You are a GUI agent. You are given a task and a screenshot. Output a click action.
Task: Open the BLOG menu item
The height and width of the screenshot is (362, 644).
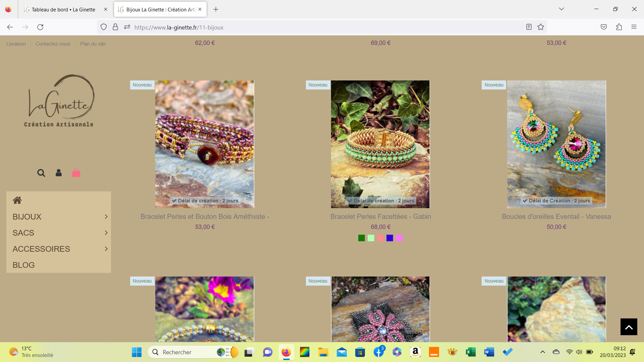[x=23, y=265]
